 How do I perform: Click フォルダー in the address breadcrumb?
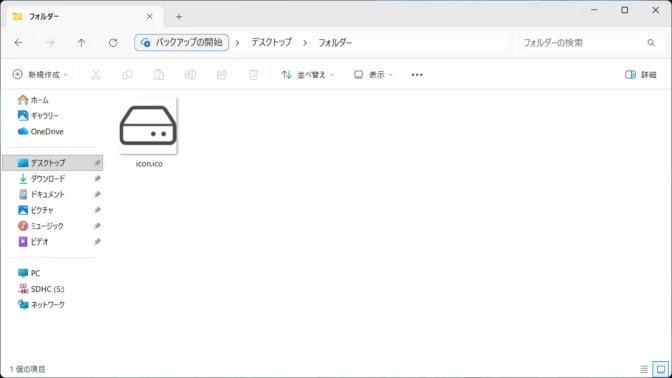[335, 42]
